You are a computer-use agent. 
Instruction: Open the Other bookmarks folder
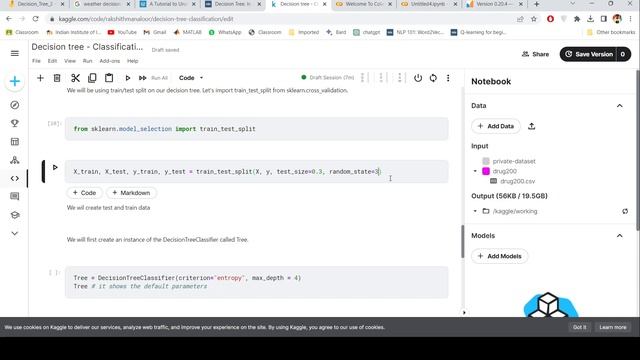(x=611, y=32)
